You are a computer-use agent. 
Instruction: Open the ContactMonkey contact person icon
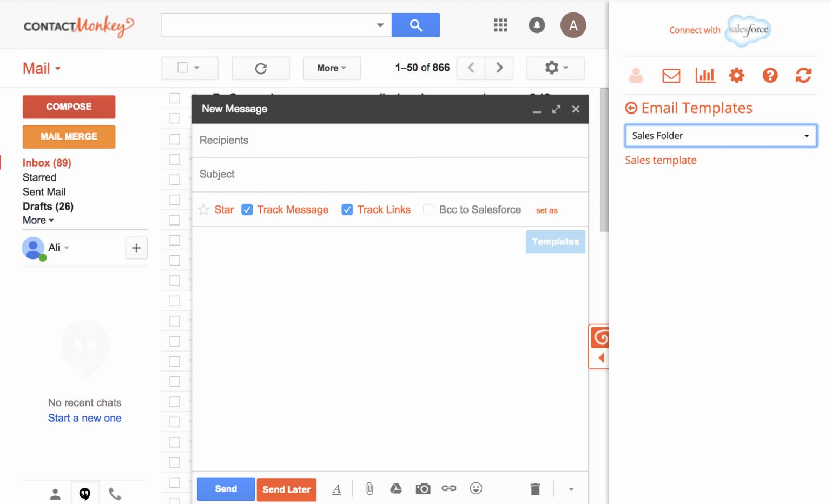tap(636, 75)
